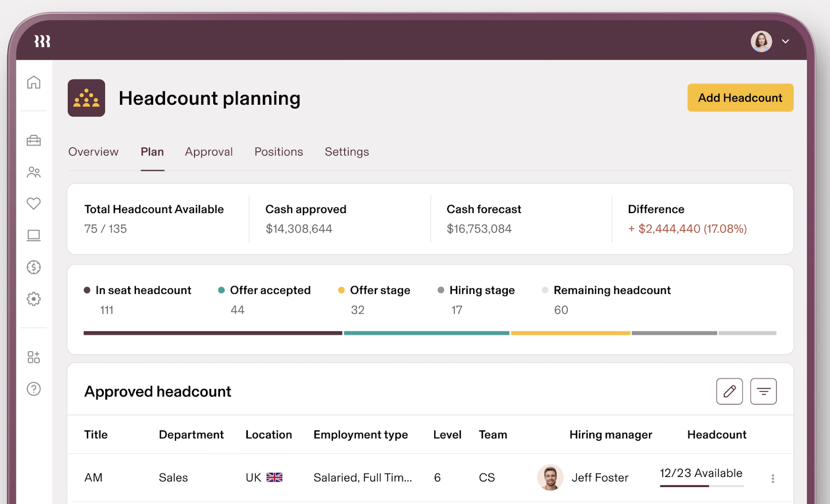This screenshot has width=830, height=504.
Task: Expand the profile dropdown chevron
Action: click(x=785, y=41)
